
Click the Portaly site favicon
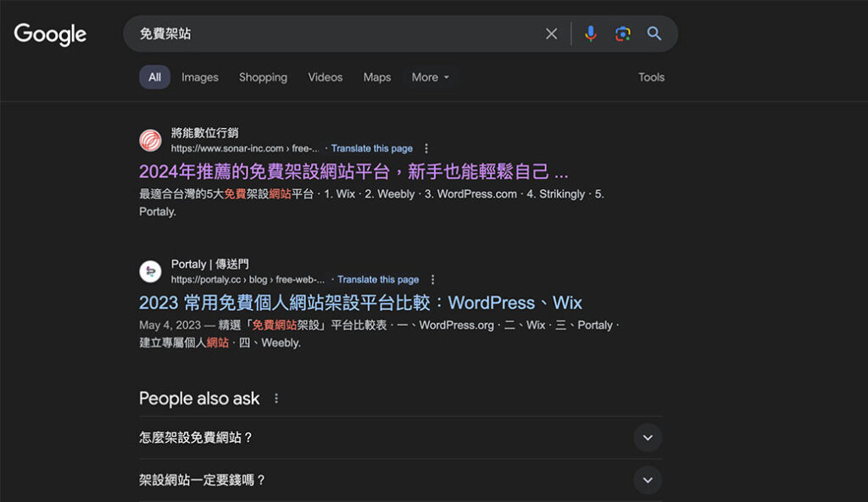click(x=150, y=271)
